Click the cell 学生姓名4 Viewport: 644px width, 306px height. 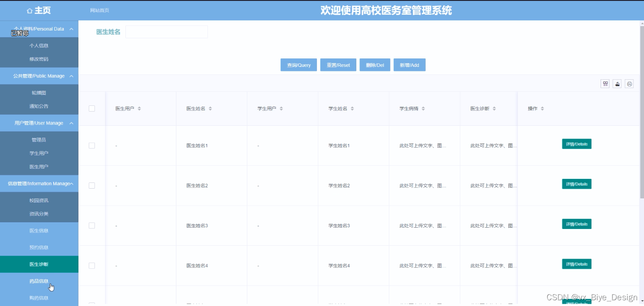point(339,266)
